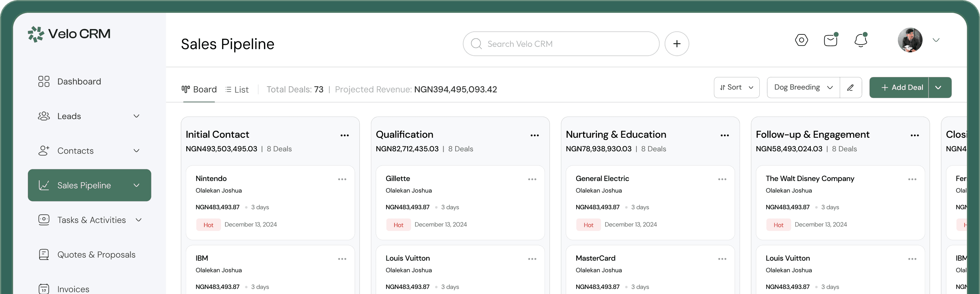
Task: Open the Dog Breeding pipeline dropdown
Action: pos(803,87)
